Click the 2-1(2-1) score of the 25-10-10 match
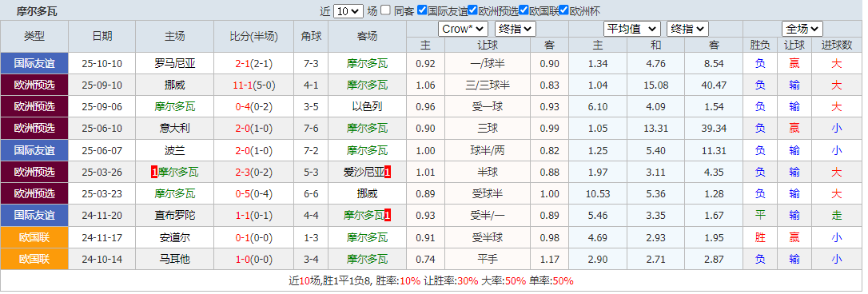 click(x=254, y=64)
